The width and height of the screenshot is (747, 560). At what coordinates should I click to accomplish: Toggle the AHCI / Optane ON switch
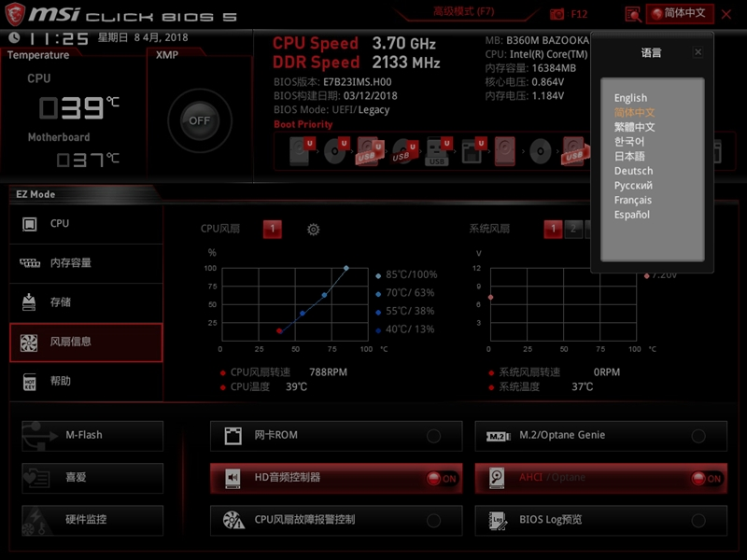pyautogui.click(x=706, y=479)
